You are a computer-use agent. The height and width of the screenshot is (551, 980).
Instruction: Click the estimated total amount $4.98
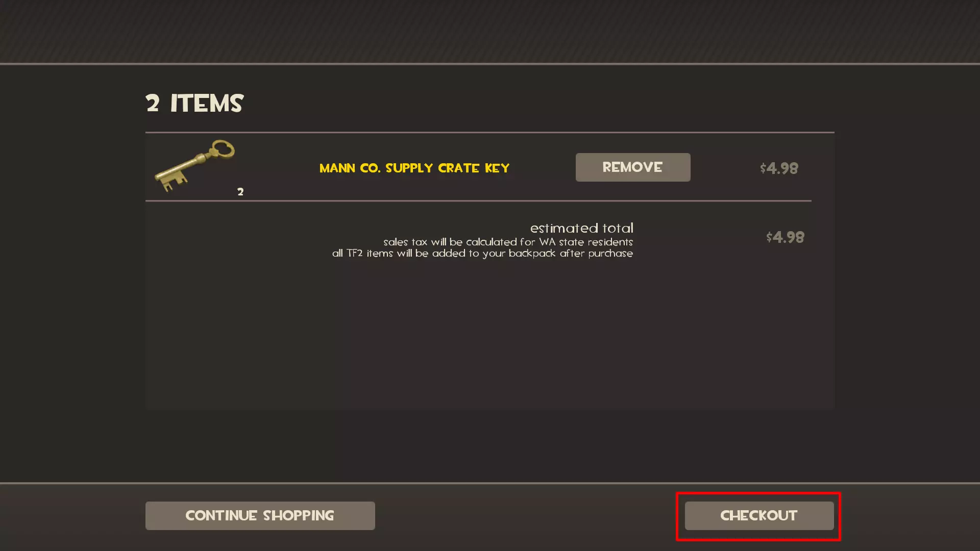[785, 237]
